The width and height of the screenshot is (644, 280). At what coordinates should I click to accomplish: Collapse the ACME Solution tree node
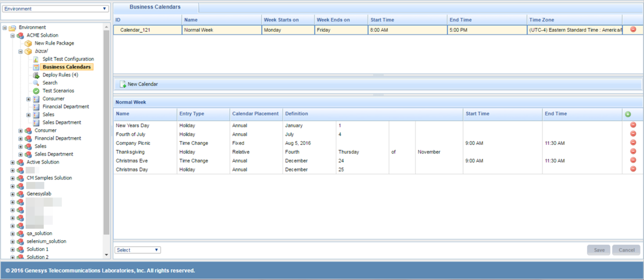pos(13,35)
